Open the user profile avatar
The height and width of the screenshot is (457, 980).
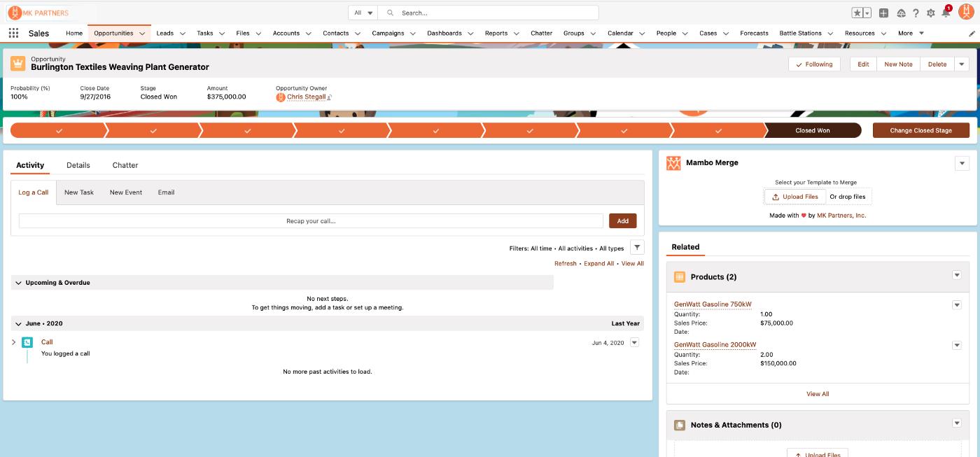[x=965, y=12]
